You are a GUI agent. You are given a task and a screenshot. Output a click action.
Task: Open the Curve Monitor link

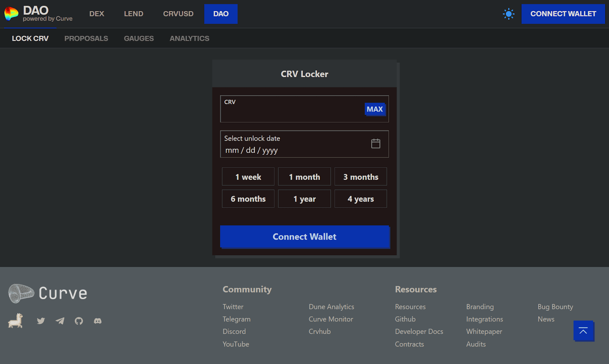[x=331, y=319]
